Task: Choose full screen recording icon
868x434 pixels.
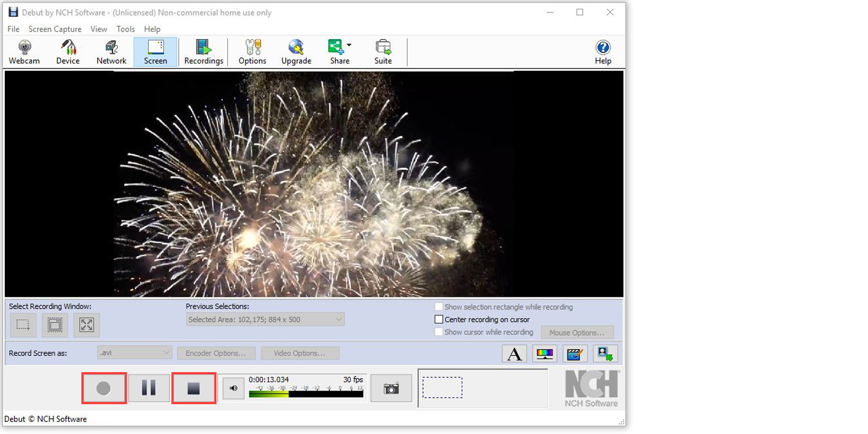Action: pos(86,325)
